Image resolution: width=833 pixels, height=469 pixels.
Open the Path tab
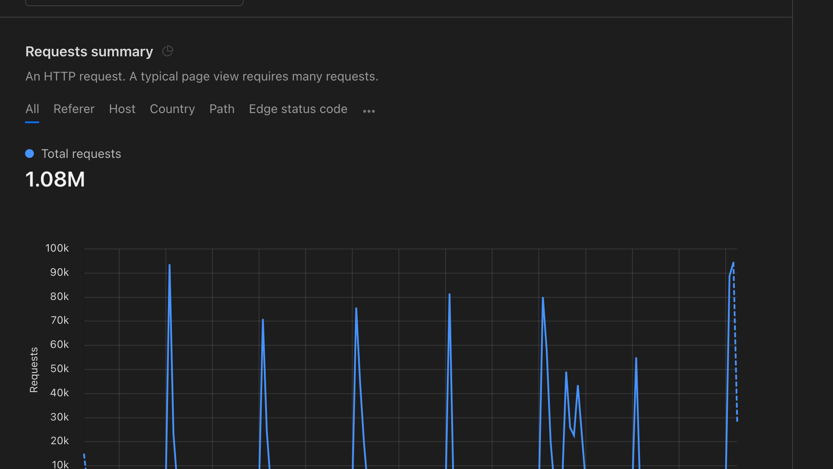pos(222,109)
